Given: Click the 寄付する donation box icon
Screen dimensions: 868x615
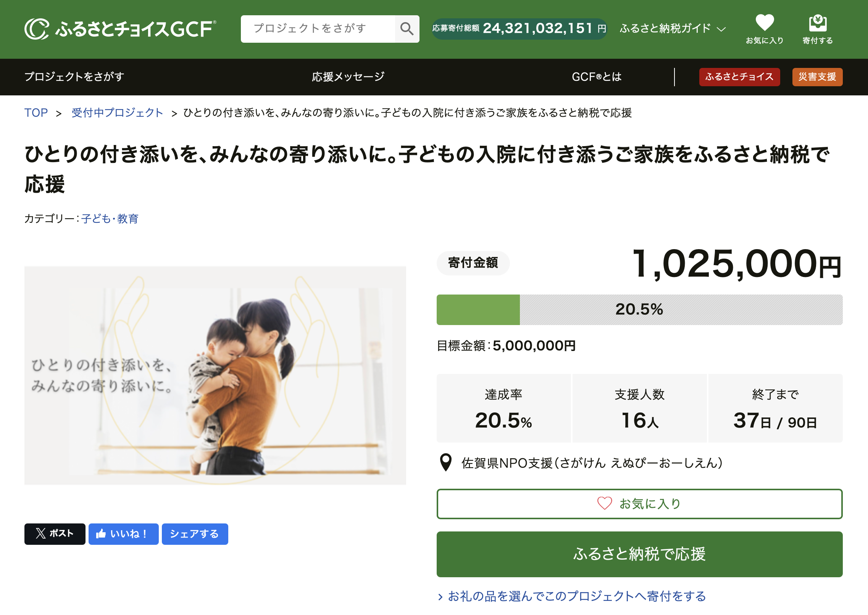Looking at the screenshot, I should click(x=818, y=24).
